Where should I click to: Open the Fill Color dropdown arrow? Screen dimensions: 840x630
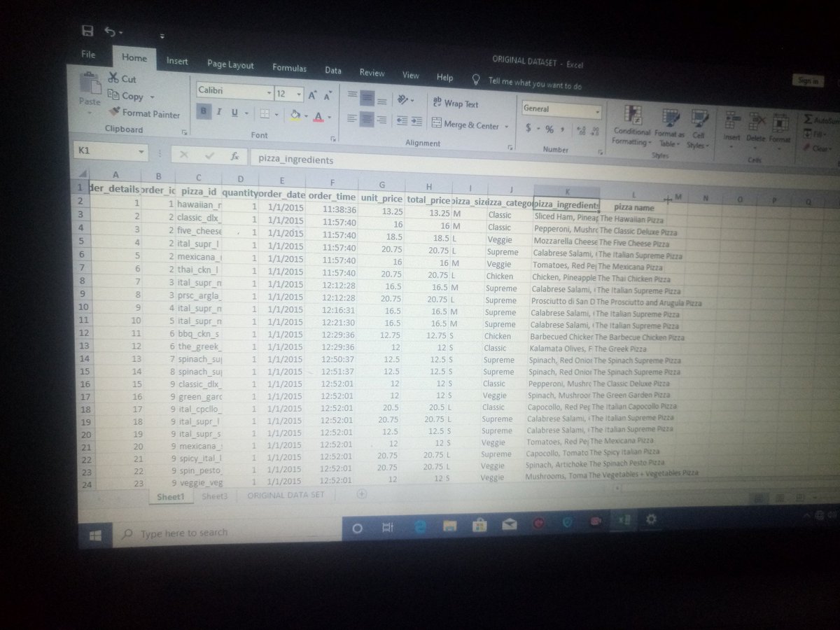307,115
